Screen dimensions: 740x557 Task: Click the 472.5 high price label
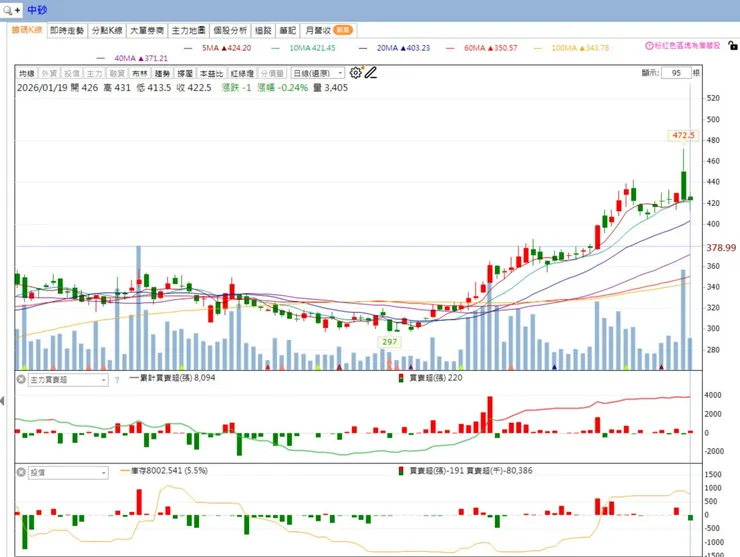(x=683, y=135)
